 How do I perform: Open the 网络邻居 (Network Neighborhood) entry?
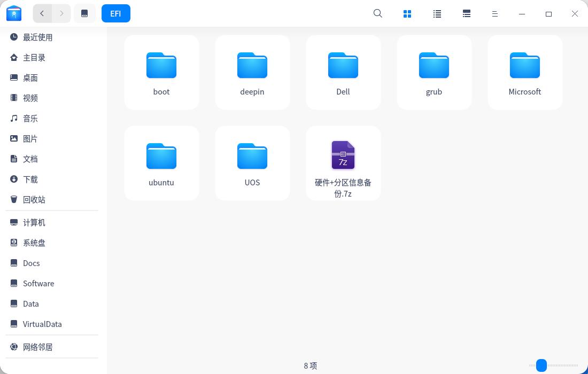(x=38, y=347)
